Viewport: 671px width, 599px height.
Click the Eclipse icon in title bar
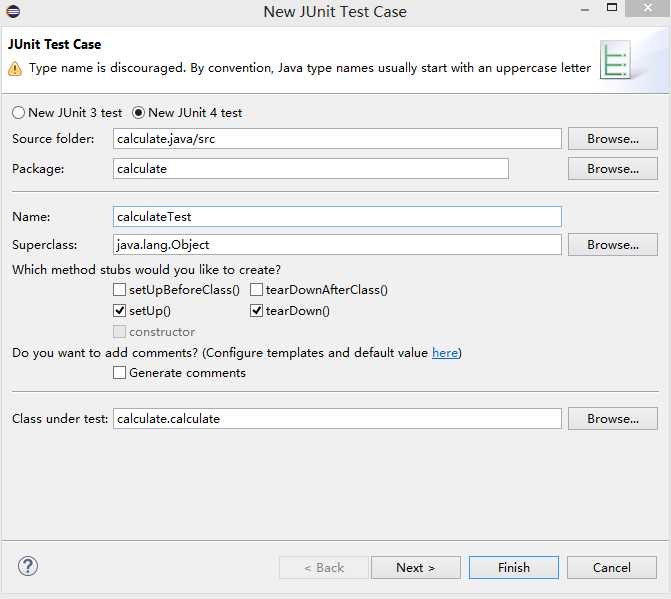pos(13,11)
